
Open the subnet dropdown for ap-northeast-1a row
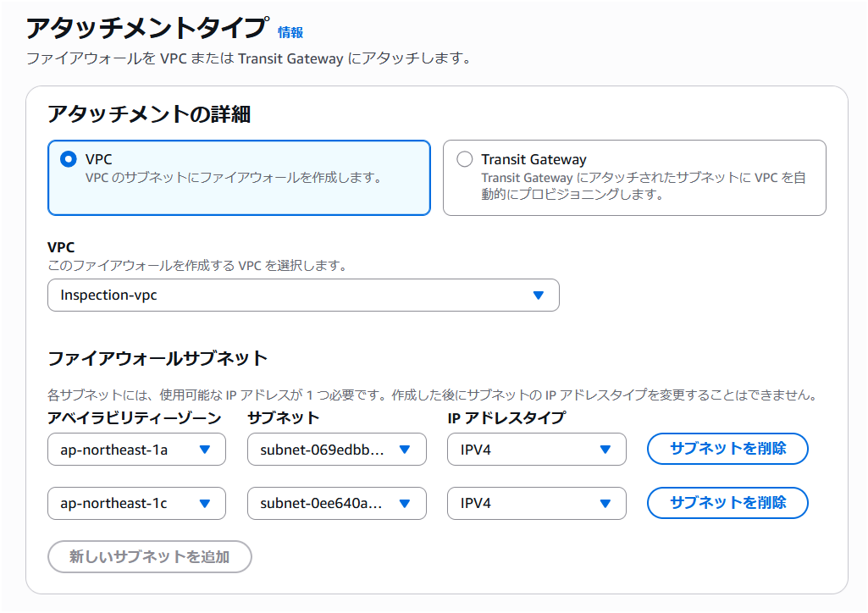[336, 450]
